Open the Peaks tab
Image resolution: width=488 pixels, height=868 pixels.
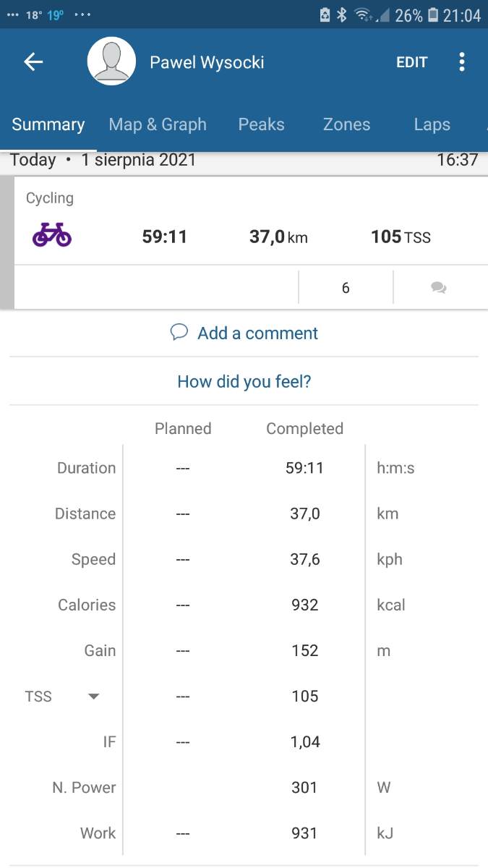261,124
